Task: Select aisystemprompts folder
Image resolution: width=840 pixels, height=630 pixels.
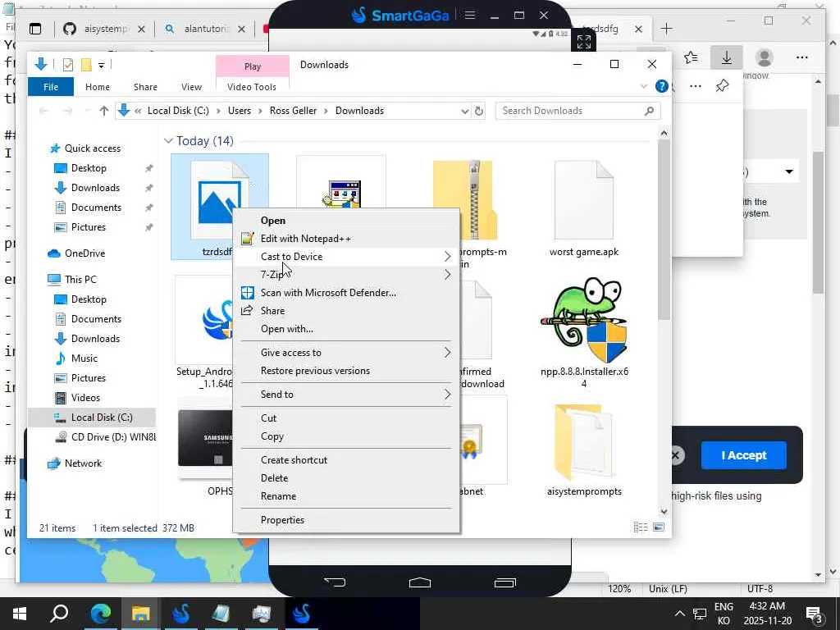Action: pyautogui.click(x=584, y=449)
